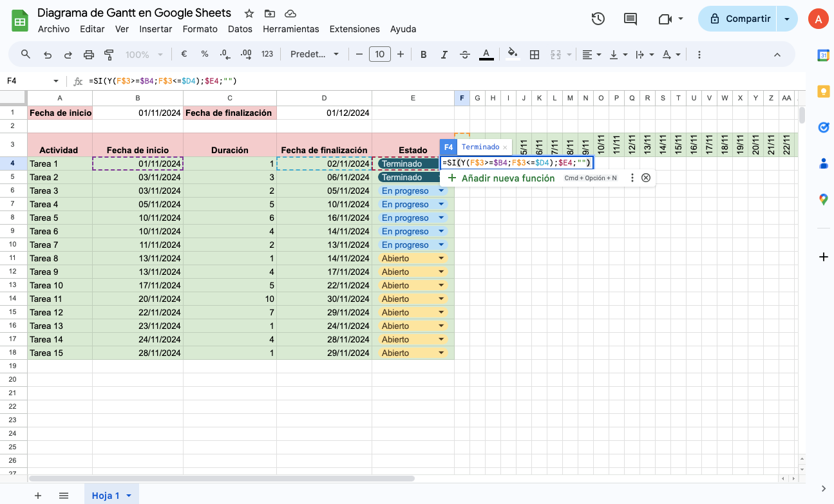834x504 pixels.
Task: Click the redo arrow icon
Action: coord(68,55)
